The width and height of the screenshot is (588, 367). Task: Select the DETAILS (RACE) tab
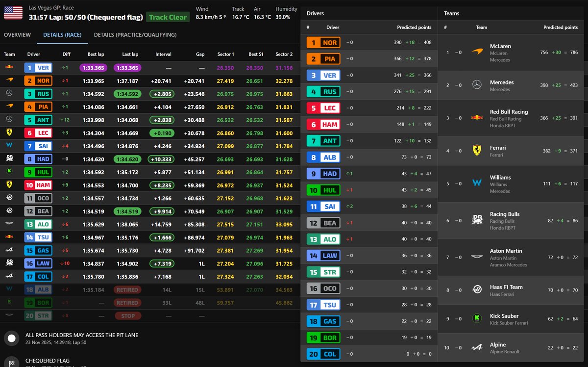click(62, 35)
